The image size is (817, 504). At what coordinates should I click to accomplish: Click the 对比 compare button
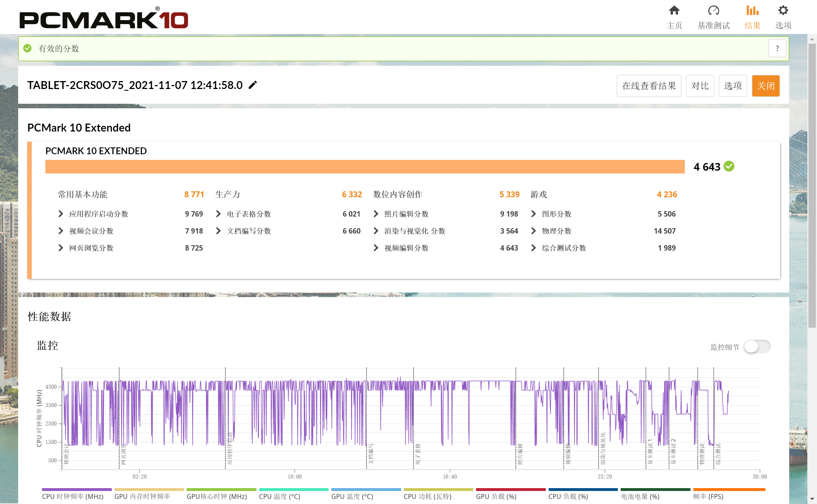point(700,86)
